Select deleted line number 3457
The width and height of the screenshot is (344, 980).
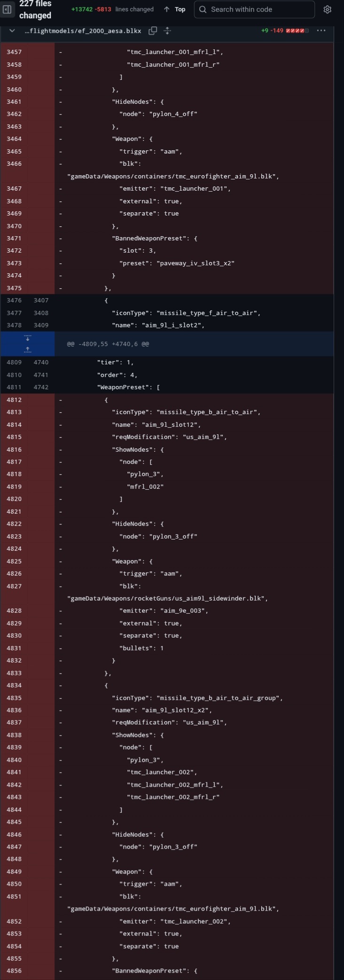[14, 52]
